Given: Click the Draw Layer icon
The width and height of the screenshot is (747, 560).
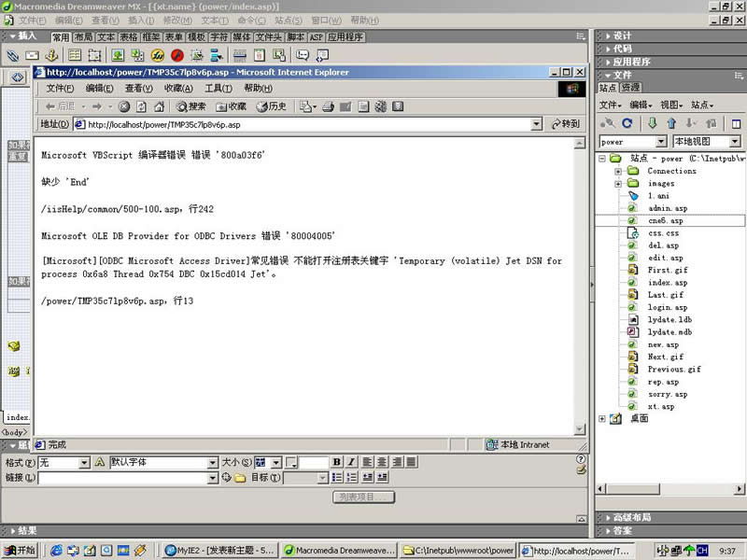Looking at the screenshot, I should 94,56.
